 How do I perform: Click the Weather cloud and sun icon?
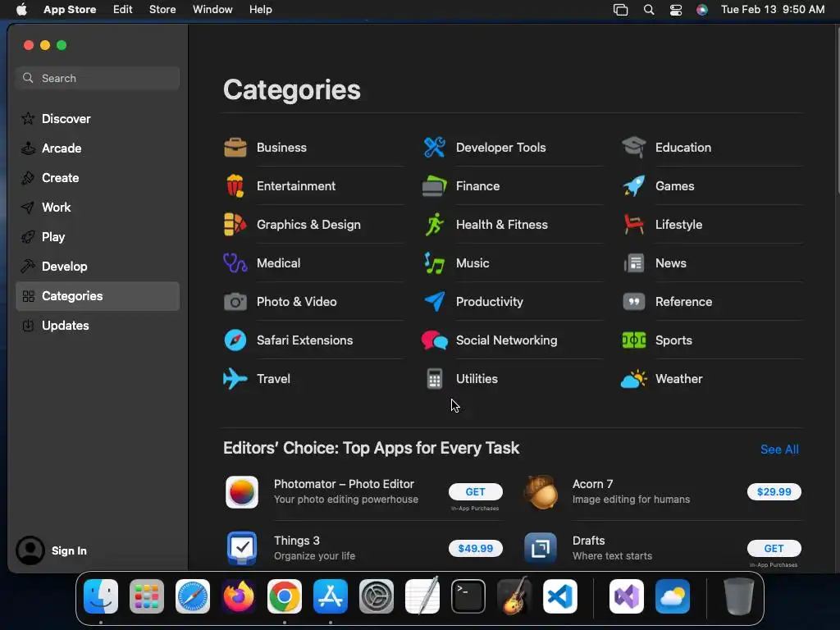coord(634,379)
